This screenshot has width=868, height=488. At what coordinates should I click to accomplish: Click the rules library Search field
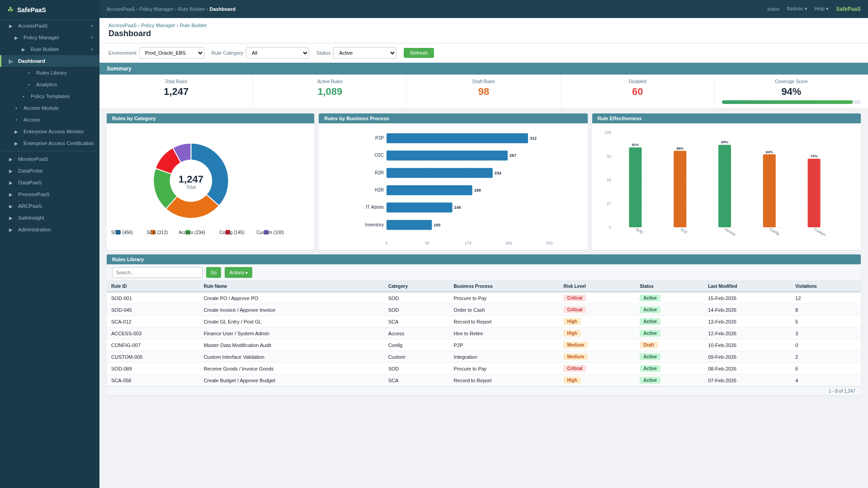pos(157,273)
